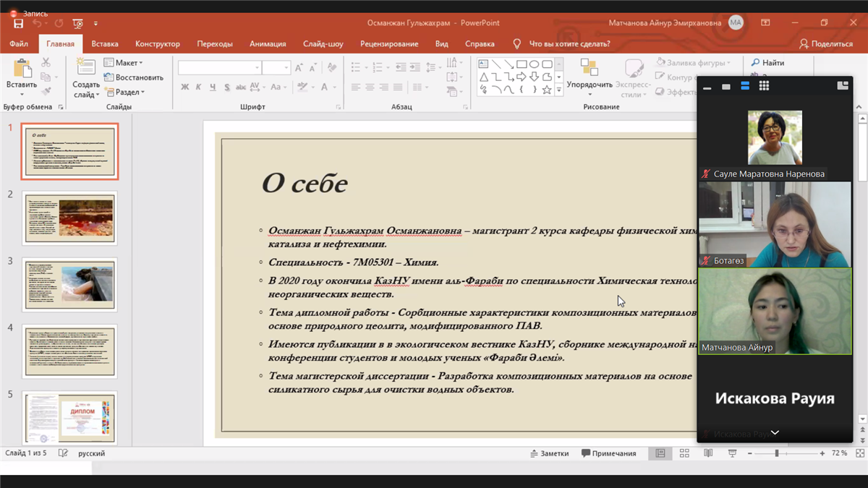Click the Save icon in title bar

[18, 23]
